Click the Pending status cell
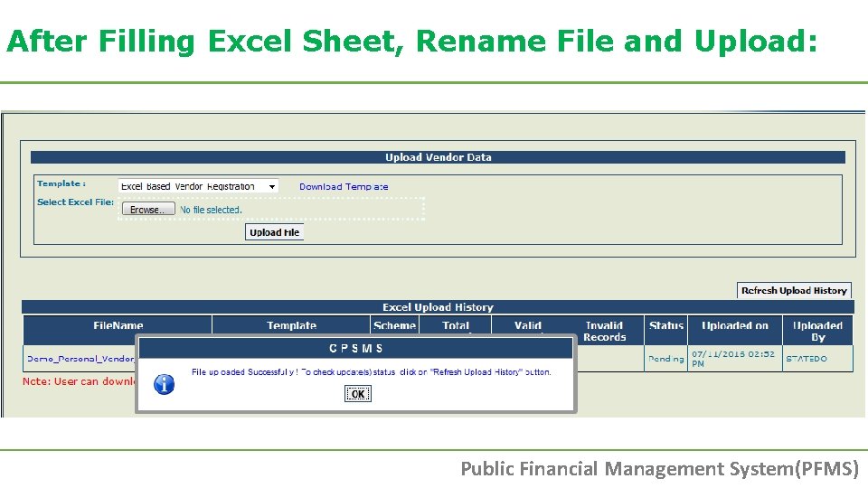Viewport: 868px width, 488px height. point(666,359)
